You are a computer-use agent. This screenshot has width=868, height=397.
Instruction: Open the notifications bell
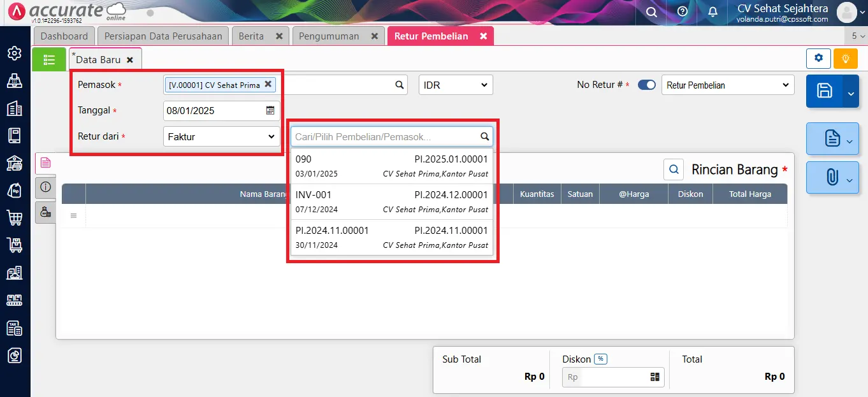click(x=713, y=12)
